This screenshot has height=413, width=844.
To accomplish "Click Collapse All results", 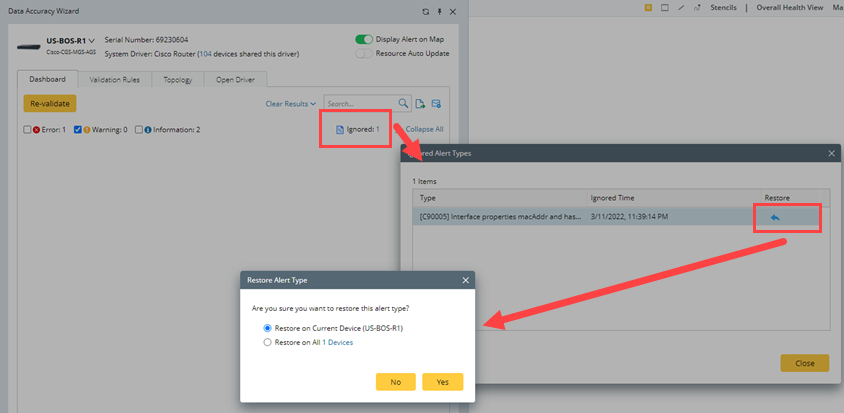I will (x=424, y=129).
